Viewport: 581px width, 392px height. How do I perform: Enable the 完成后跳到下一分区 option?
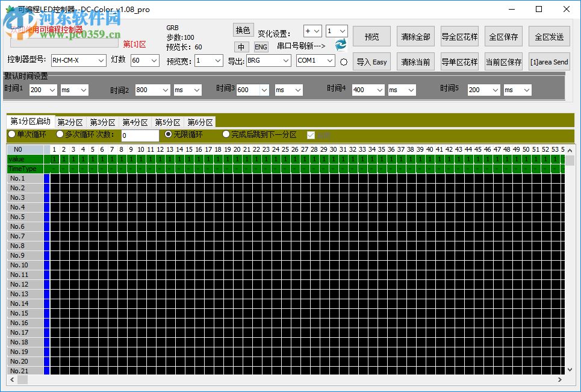226,134
